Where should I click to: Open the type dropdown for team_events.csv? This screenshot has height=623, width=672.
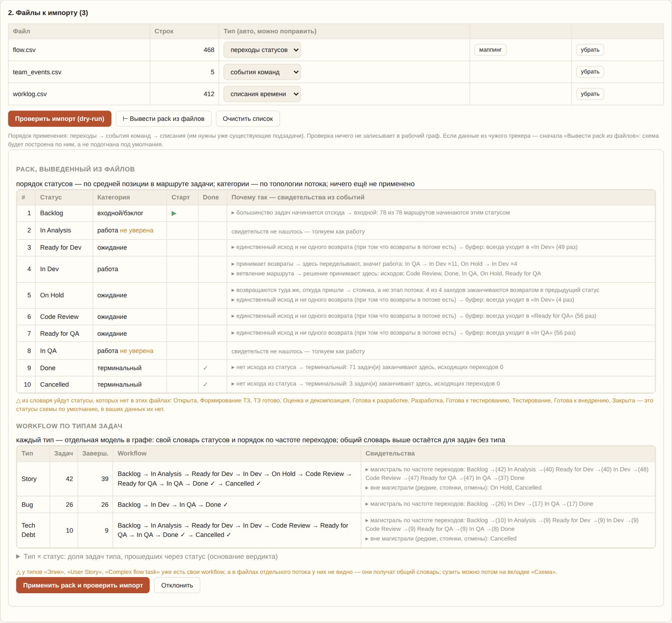click(262, 72)
